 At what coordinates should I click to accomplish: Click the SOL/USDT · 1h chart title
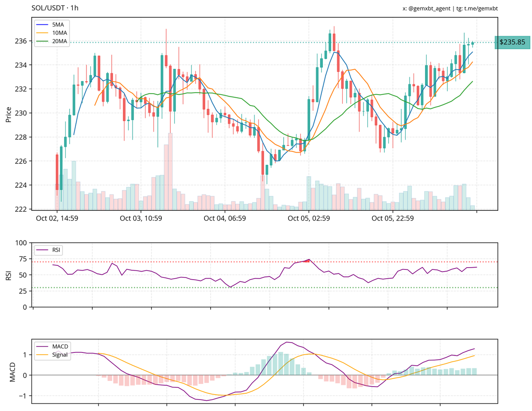(55, 8)
